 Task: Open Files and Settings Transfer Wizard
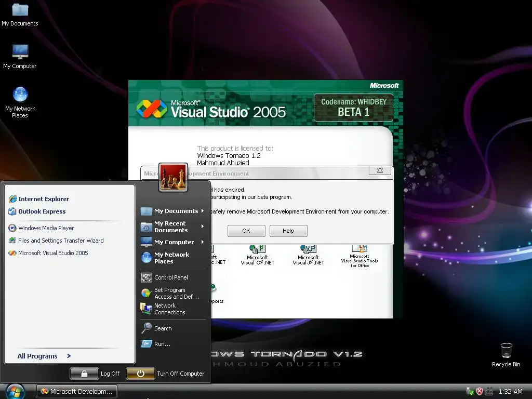click(56, 241)
